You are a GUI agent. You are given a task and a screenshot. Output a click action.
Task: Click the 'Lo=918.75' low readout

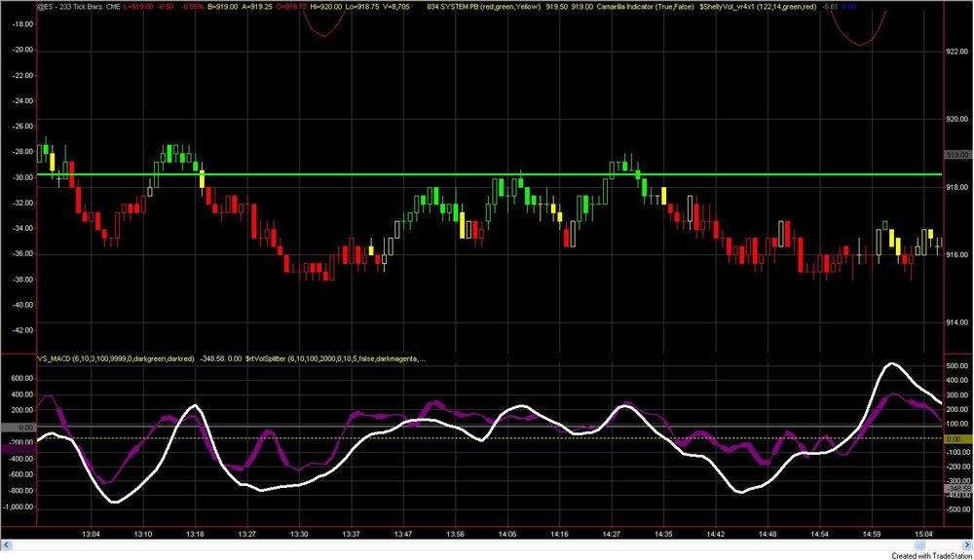pos(362,7)
